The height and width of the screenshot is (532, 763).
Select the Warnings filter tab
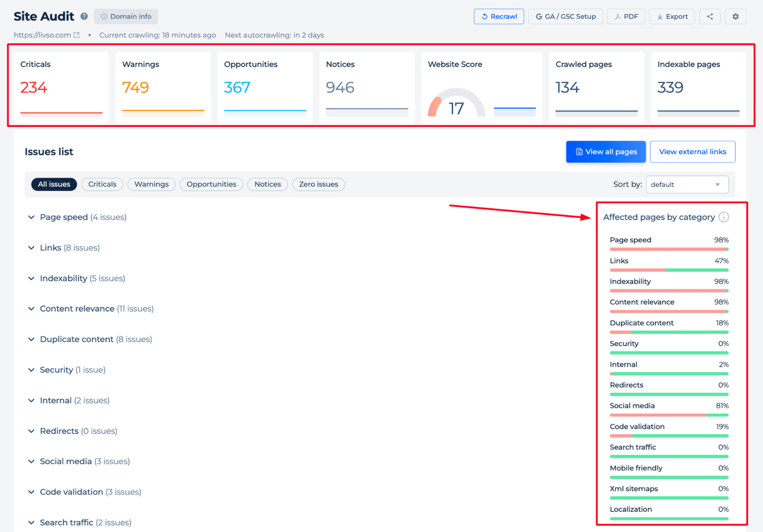[x=152, y=184]
